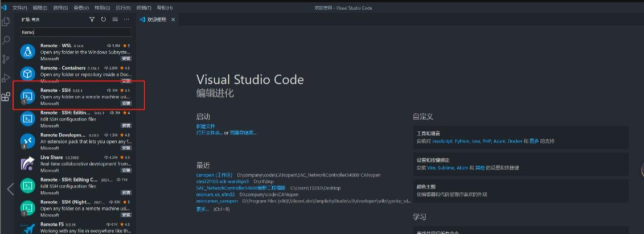The height and width of the screenshot is (234, 644).
Task: Click the clone repository link after 'or'
Action: click(243, 133)
